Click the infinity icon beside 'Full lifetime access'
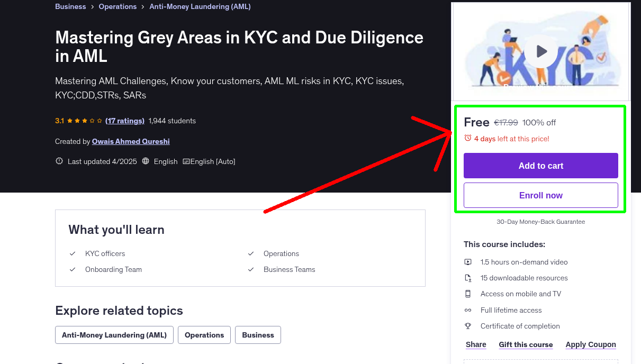641x364 pixels. (x=468, y=310)
